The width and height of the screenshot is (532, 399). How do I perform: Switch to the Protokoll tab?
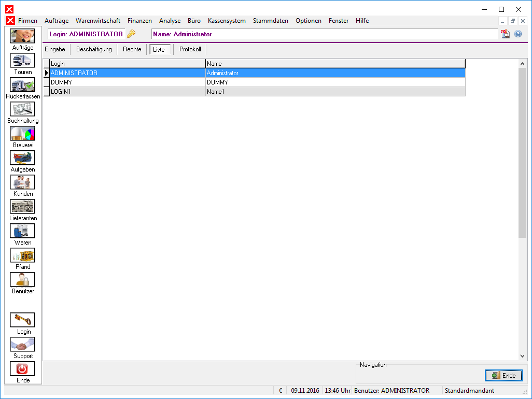[x=190, y=49]
